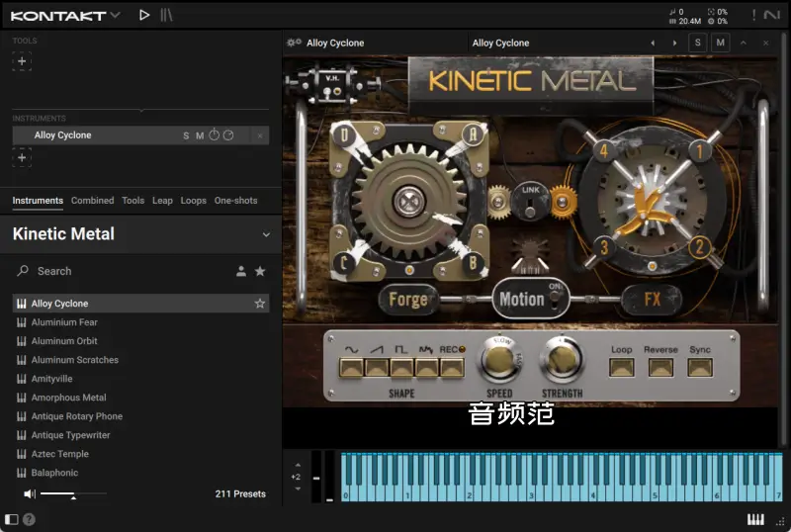Image resolution: width=791 pixels, height=532 pixels.
Task: Open the FX page
Action: tap(652, 300)
